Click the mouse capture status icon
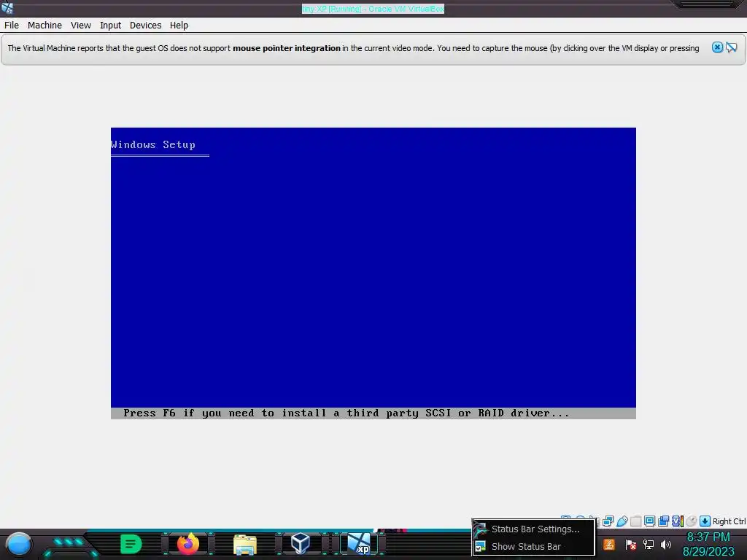Image resolution: width=747 pixels, height=560 pixels. [692, 521]
